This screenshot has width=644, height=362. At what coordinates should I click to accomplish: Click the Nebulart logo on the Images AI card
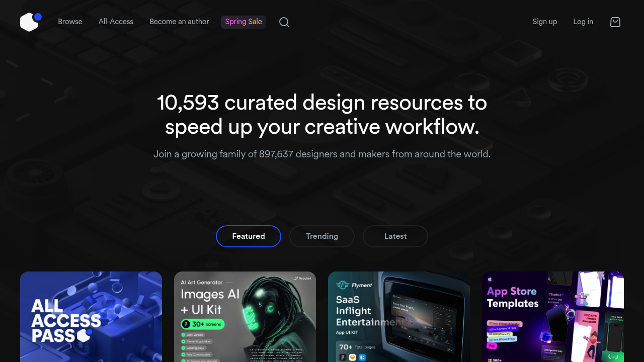point(303,278)
